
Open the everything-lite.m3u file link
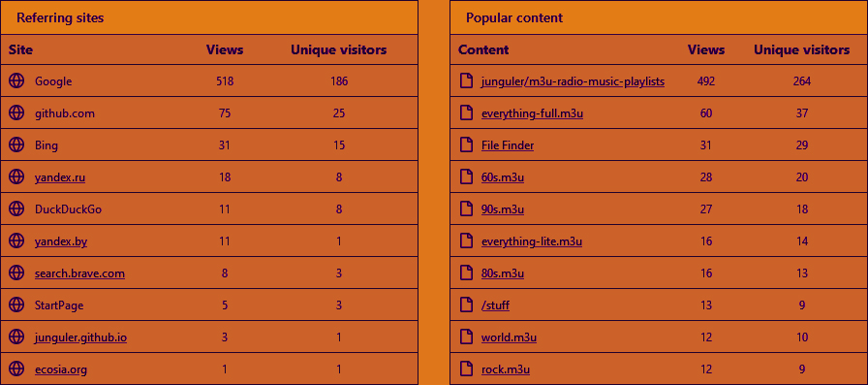point(532,241)
